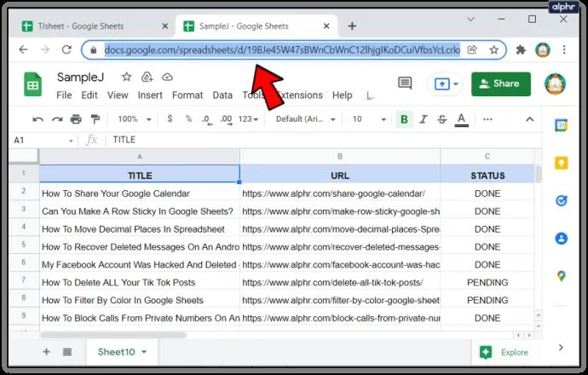The image size is (588, 375).
Task: Switch to the TJsheet browser tab
Action: 92,26
